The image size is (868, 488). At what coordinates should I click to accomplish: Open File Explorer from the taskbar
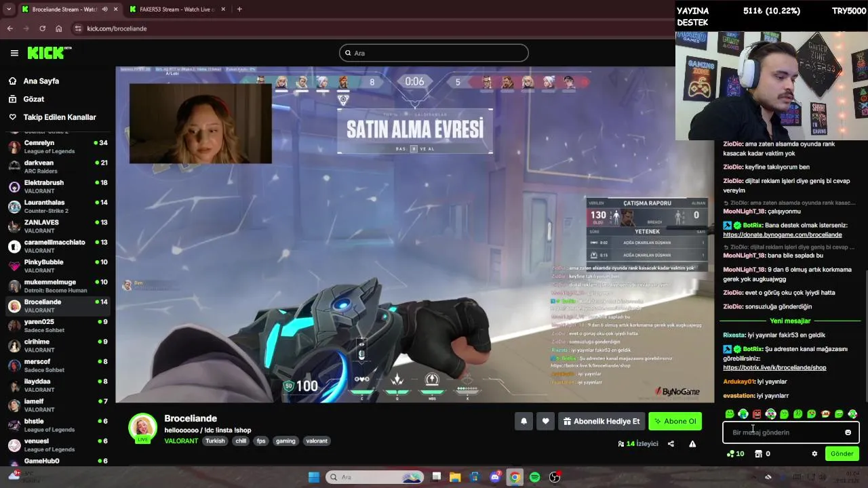(x=455, y=477)
